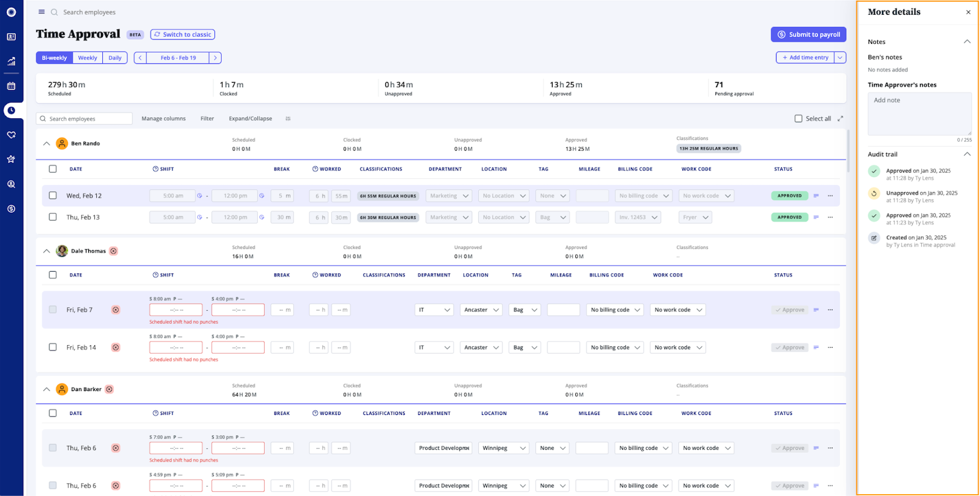Open the heart handshake sidebar icon
Image resolution: width=980 pixels, height=496 pixels.
pyautogui.click(x=11, y=135)
